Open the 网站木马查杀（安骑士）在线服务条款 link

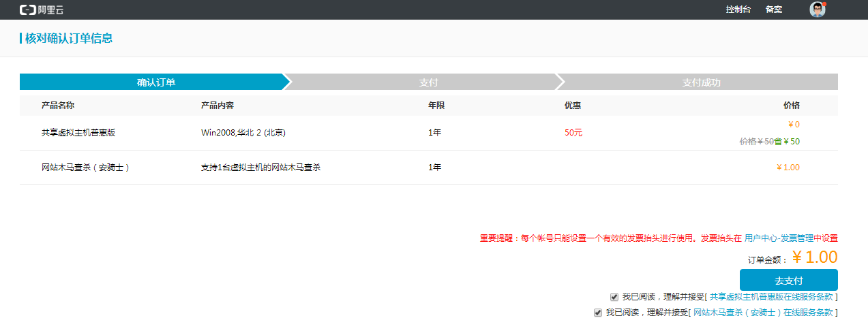pyautogui.click(x=763, y=313)
